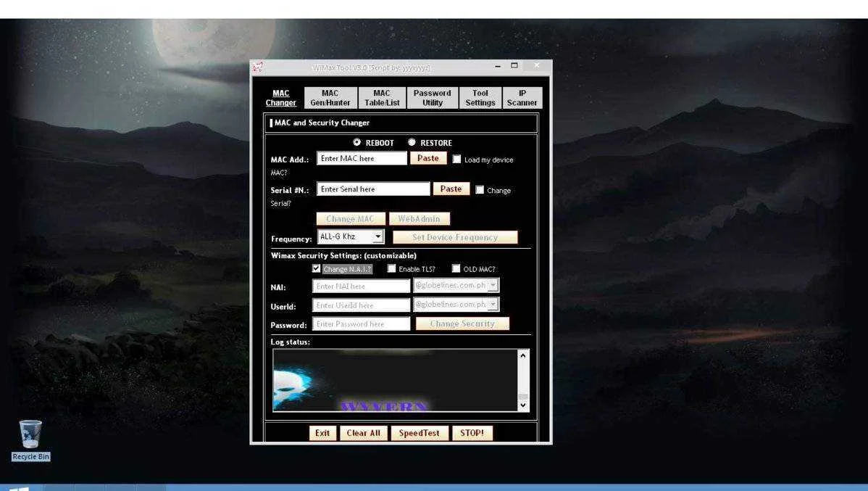The height and width of the screenshot is (491, 868).
Task: Switch to the MAC Changer tab
Action: [280, 97]
